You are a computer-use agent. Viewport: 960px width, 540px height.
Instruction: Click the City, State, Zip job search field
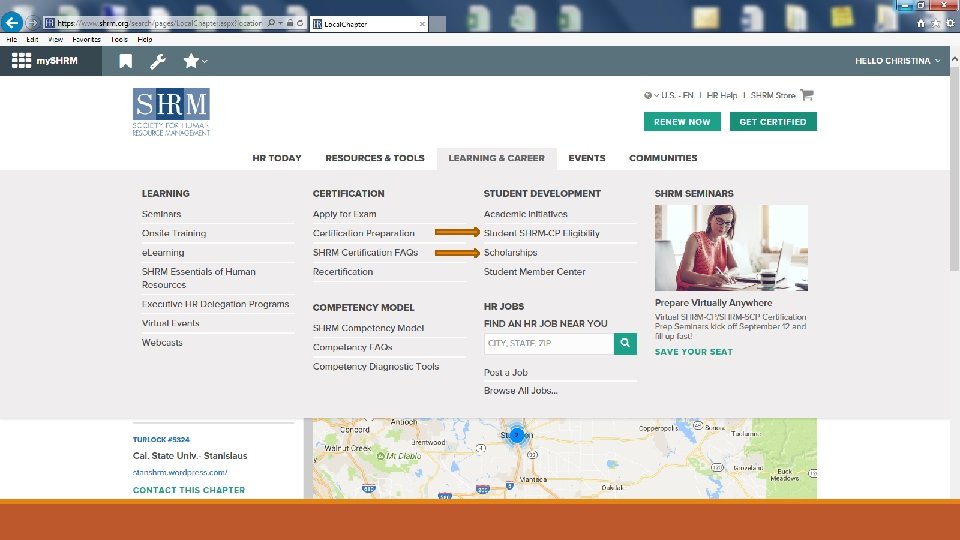549,343
